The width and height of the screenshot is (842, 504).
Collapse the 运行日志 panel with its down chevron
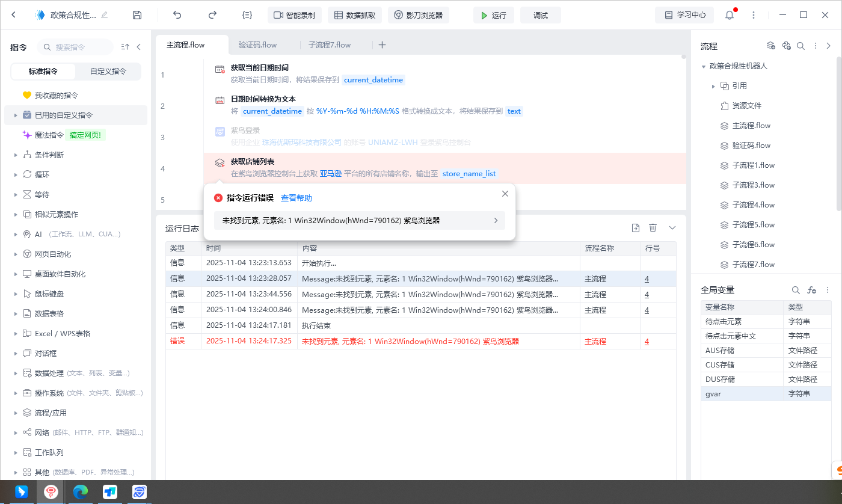click(672, 227)
